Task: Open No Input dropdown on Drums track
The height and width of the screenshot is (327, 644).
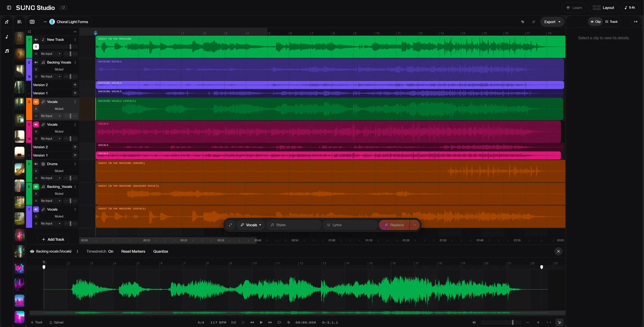Action: 50,178
